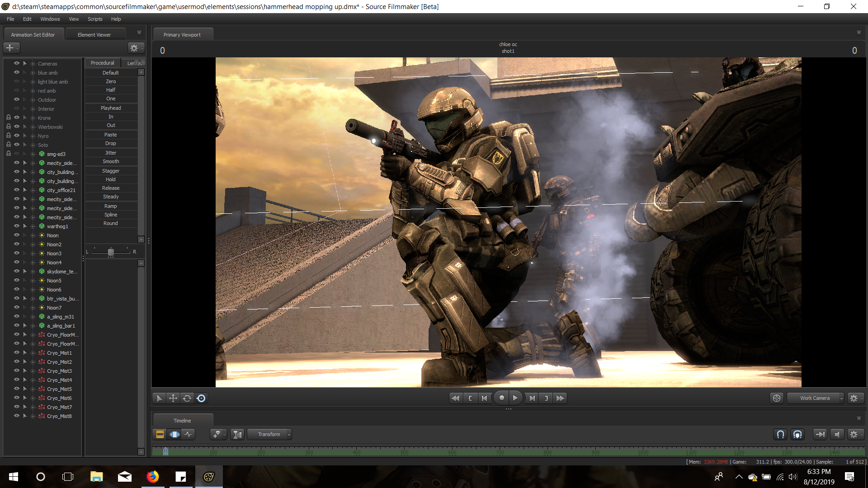Click the Smooth procedural preset
This screenshot has height=488, width=868.
(111, 161)
